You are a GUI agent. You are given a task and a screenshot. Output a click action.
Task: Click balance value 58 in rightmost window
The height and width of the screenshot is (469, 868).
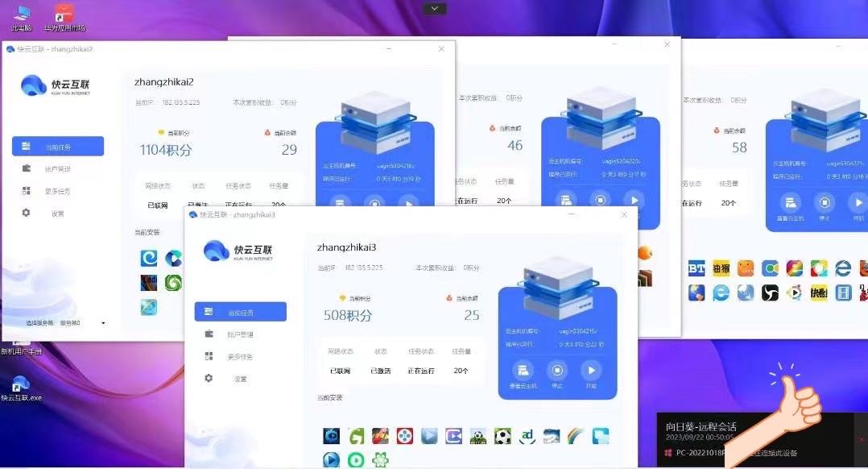pos(739,147)
